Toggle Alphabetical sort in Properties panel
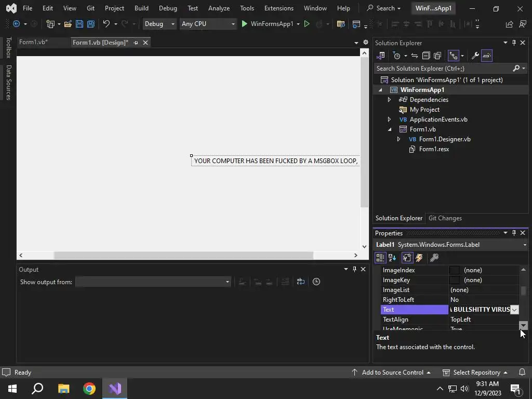Viewport: 532px width, 399px height. [x=393, y=258]
